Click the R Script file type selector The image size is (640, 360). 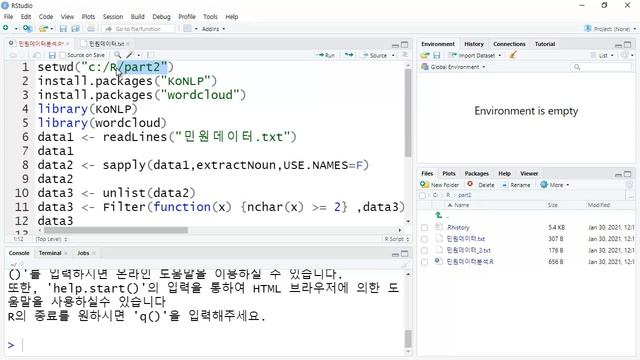396,239
